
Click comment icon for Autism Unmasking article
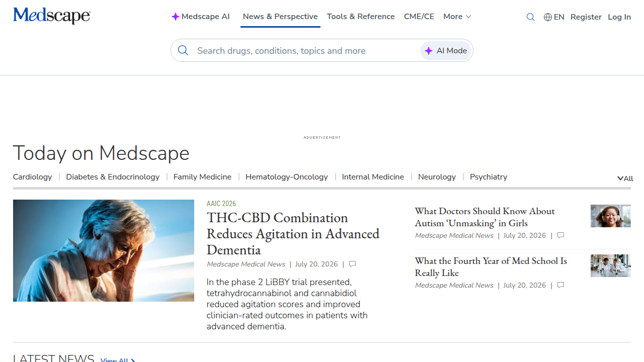click(560, 235)
